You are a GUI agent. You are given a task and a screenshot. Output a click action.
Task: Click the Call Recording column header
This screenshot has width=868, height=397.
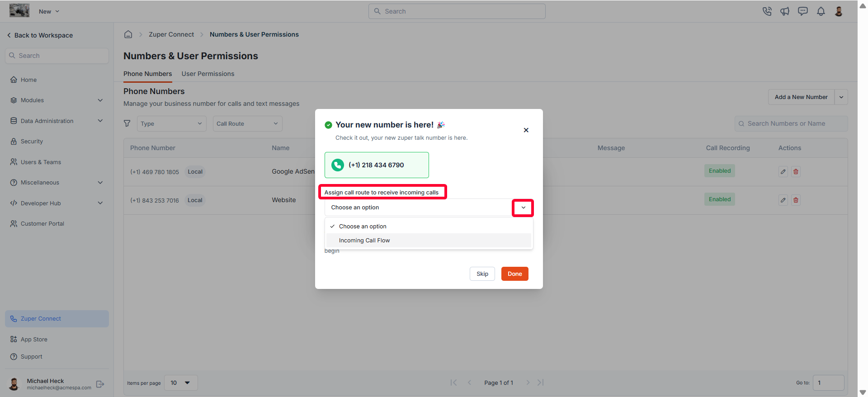(728, 148)
